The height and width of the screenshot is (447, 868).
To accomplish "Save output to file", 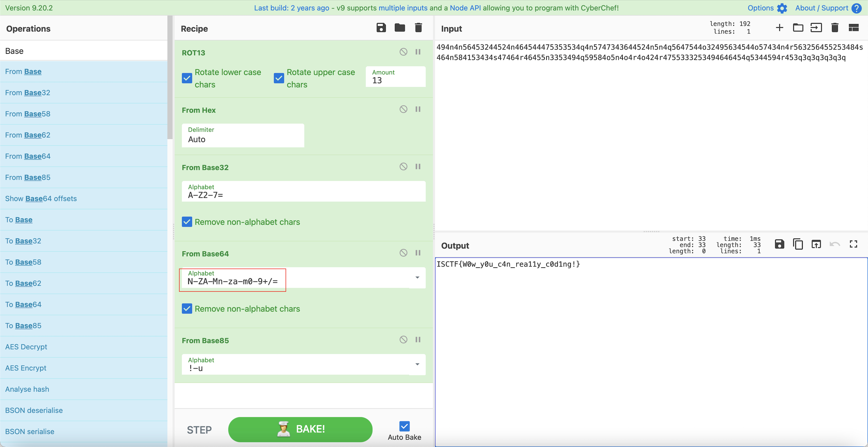I will coord(779,244).
